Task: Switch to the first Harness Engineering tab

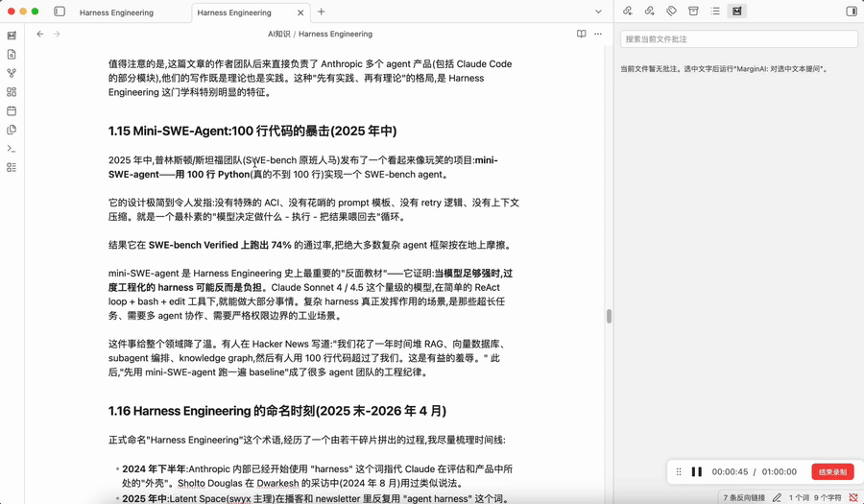Action: click(116, 12)
